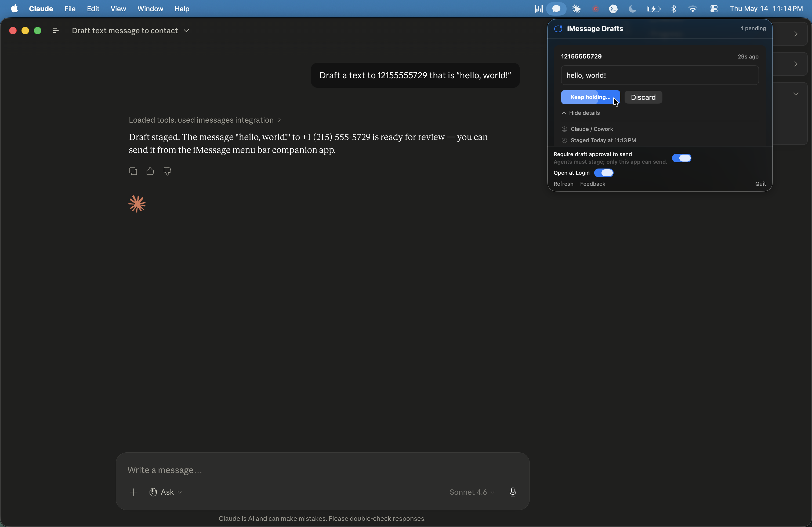Click the date and time in menu bar
Image resolution: width=812 pixels, height=527 pixels.
coord(766,9)
